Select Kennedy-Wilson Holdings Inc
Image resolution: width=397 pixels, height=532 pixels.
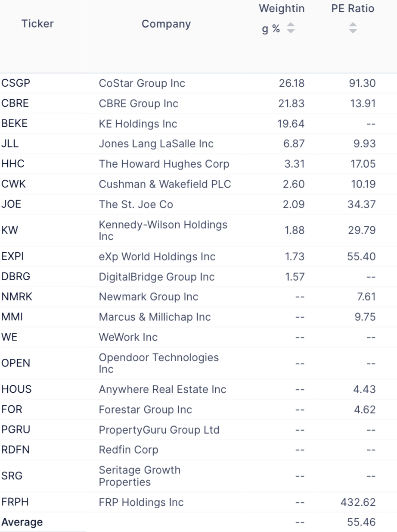click(163, 230)
